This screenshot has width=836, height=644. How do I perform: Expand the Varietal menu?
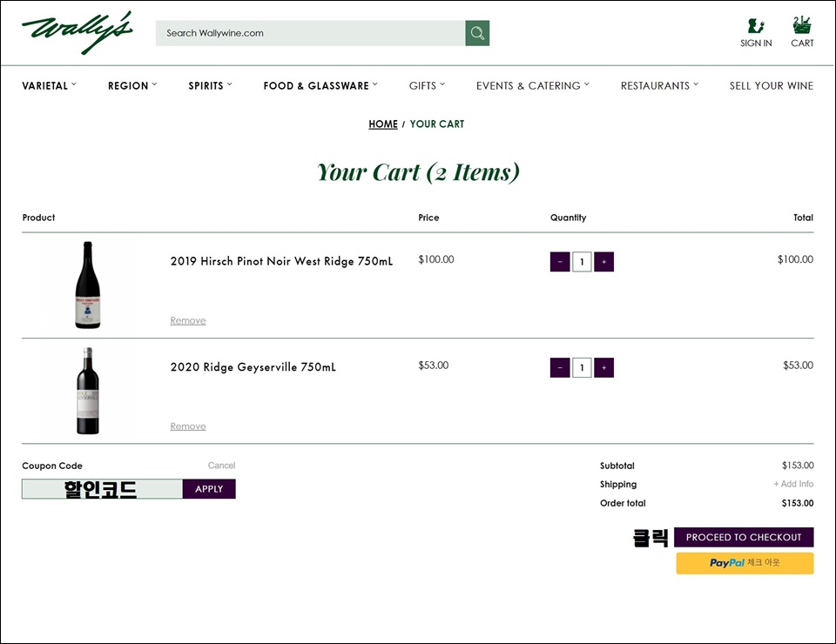click(49, 86)
